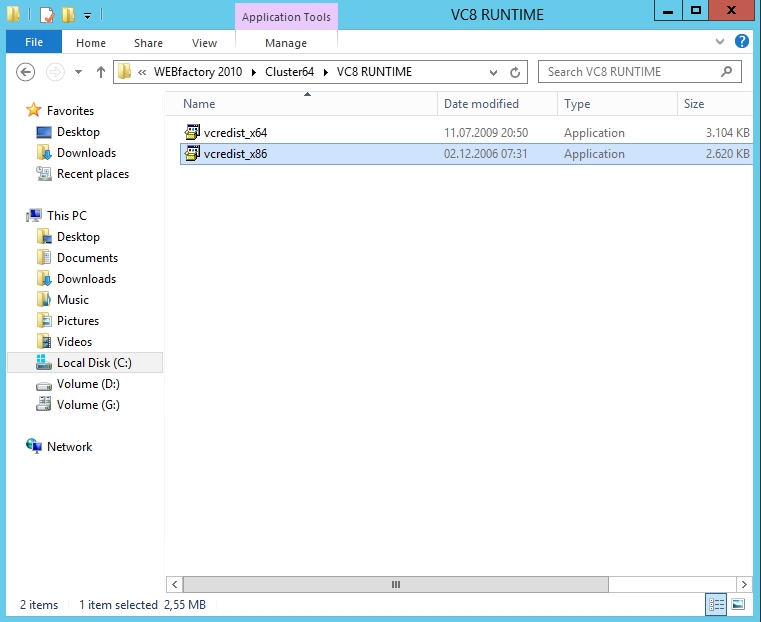Screen dimensions: 761x622
Task: Open the Manage tab under Application Tools
Action: click(286, 43)
